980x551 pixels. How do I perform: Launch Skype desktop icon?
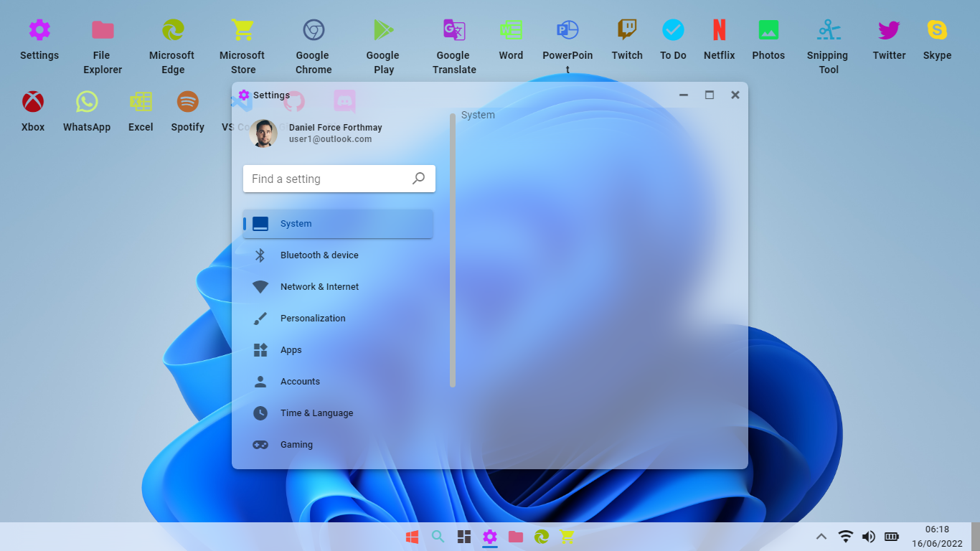pyautogui.click(x=937, y=41)
